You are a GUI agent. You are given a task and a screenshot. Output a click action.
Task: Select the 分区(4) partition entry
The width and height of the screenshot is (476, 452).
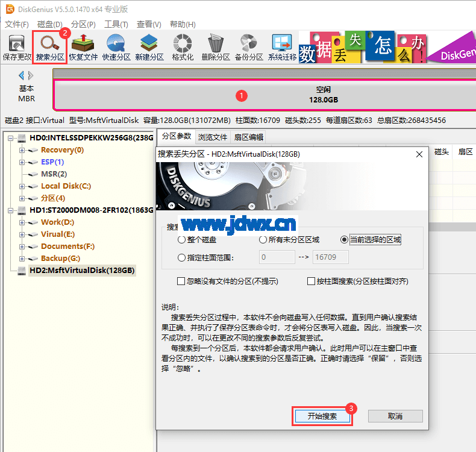click(53, 198)
